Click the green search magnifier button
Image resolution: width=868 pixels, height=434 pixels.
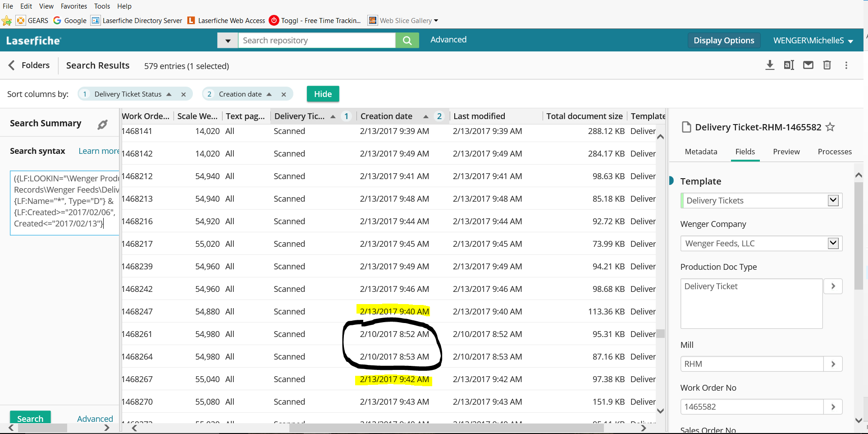[407, 41]
